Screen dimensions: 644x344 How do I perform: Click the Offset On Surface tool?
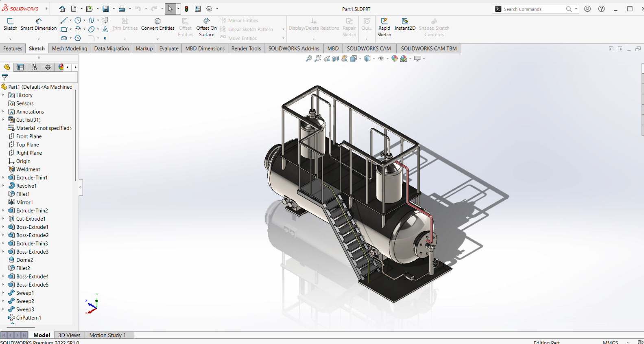click(207, 27)
